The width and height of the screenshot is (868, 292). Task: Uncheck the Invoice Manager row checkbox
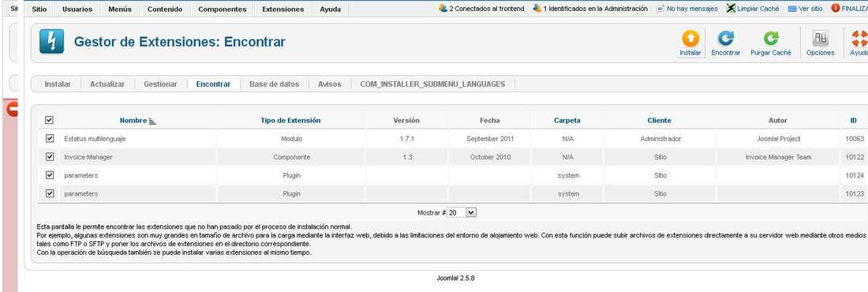(49, 157)
